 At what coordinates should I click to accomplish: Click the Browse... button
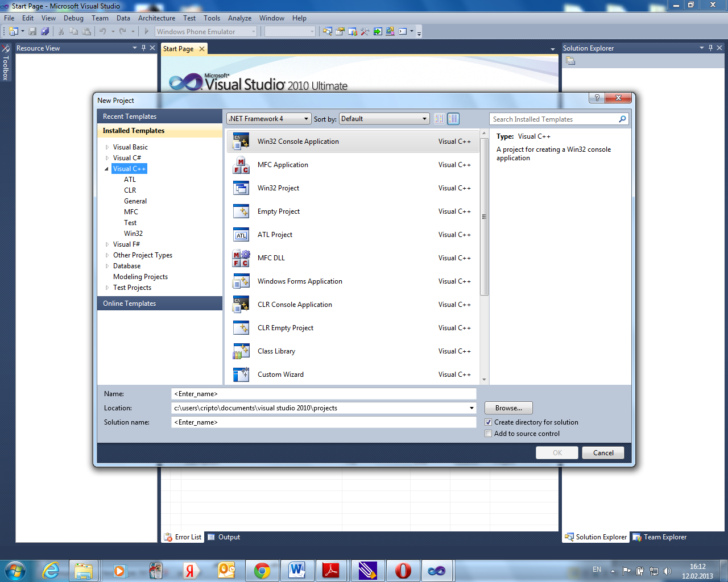tap(508, 408)
